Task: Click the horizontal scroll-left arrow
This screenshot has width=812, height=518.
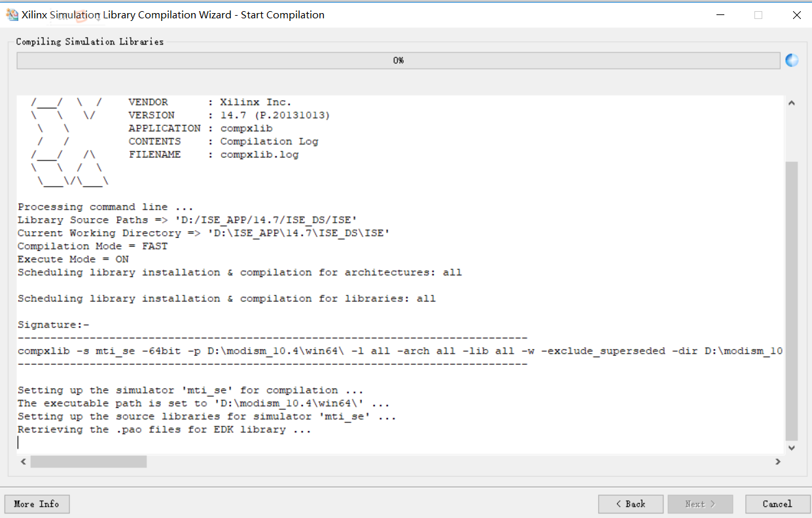Action: tap(23, 462)
